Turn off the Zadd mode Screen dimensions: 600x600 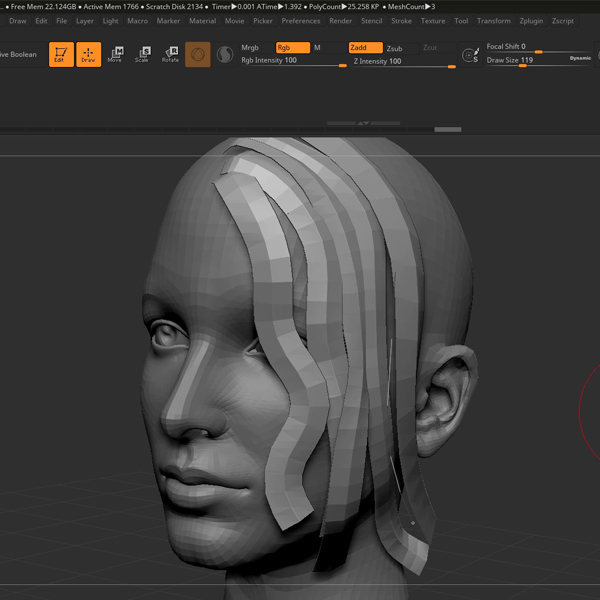[365, 47]
